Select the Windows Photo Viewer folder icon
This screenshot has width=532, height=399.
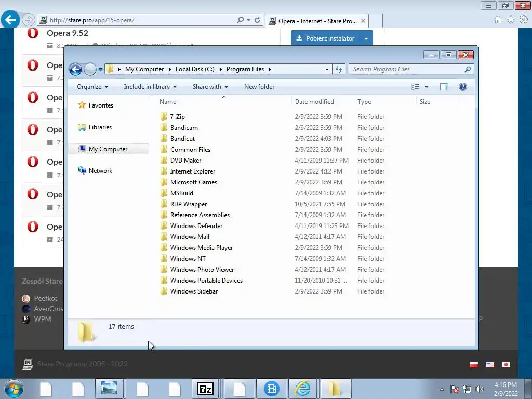coord(164,270)
